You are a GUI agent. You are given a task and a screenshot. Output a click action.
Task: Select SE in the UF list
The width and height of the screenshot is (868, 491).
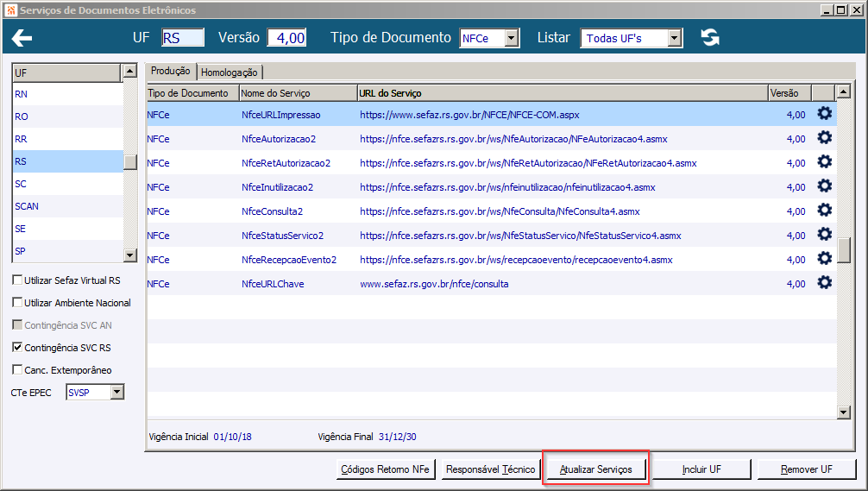tap(67, 229)
